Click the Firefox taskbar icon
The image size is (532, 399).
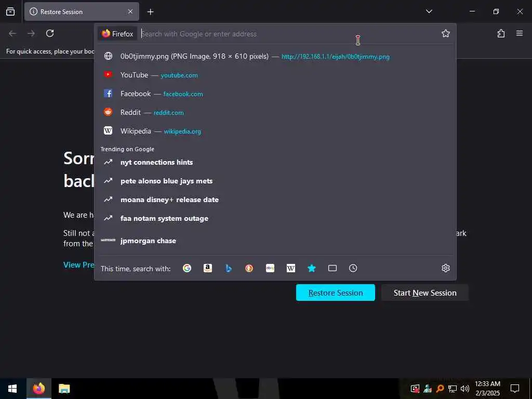tap(38, 389)
